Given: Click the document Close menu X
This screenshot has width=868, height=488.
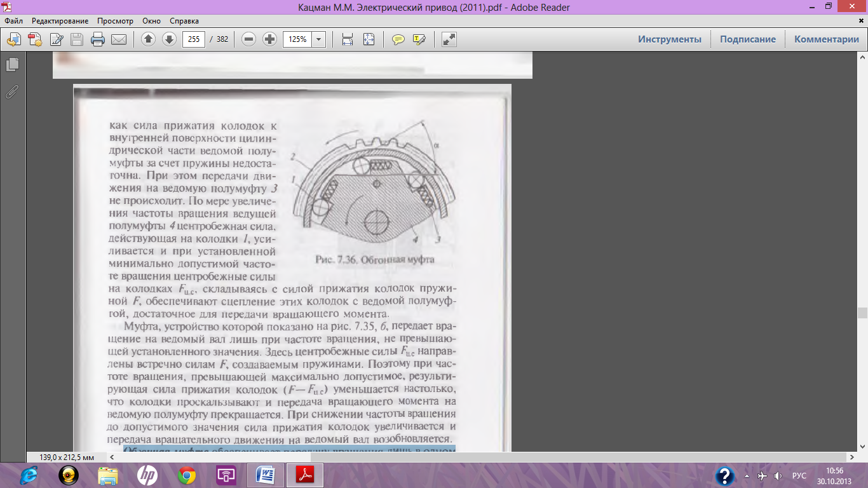Looking at the screenshot, I should [x=862, y=21].
